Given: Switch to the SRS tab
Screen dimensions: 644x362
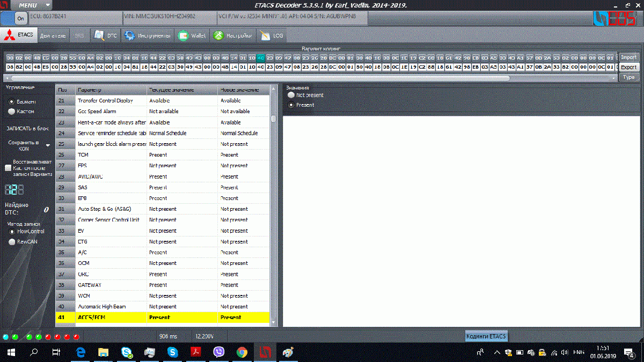Looking at the screenshot, I should coord(79,35).
